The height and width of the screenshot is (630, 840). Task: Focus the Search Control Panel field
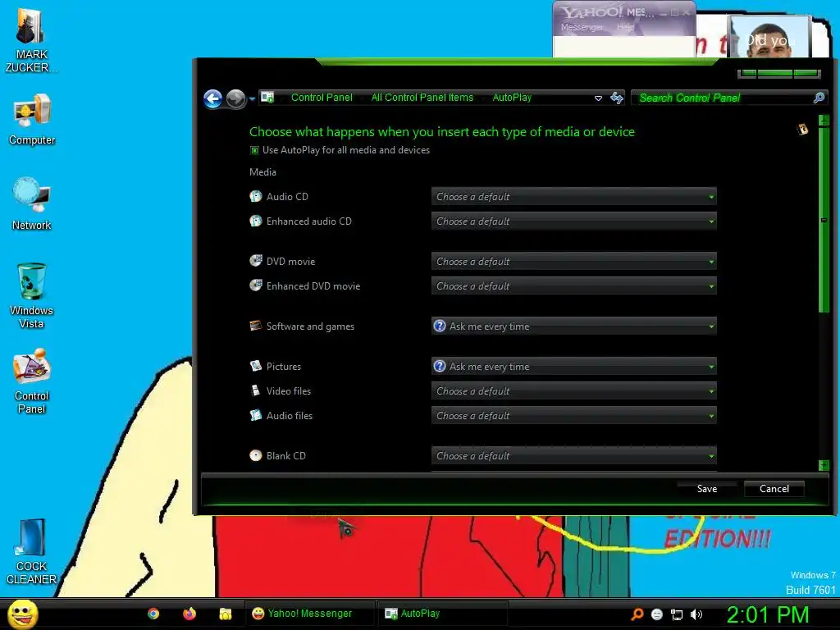(723, 98)
